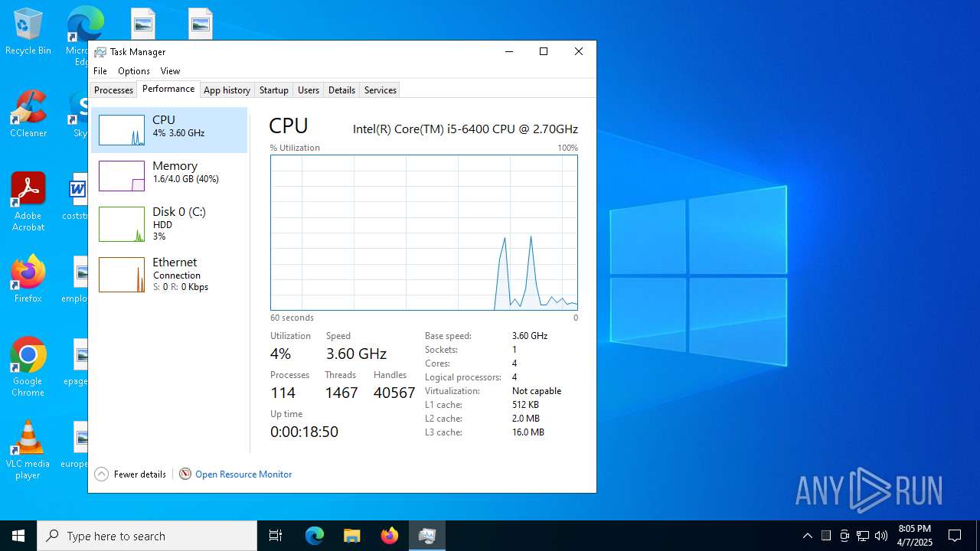Open File Explorer from the taskbar
Screen dimensions: 980x551
[351, 536]
